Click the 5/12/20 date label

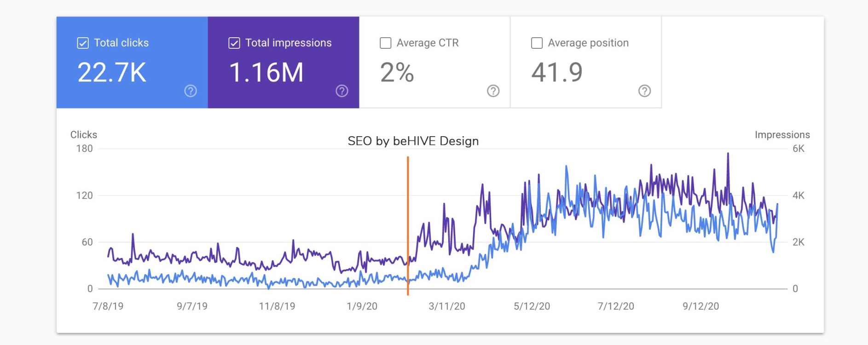[532, 306]
